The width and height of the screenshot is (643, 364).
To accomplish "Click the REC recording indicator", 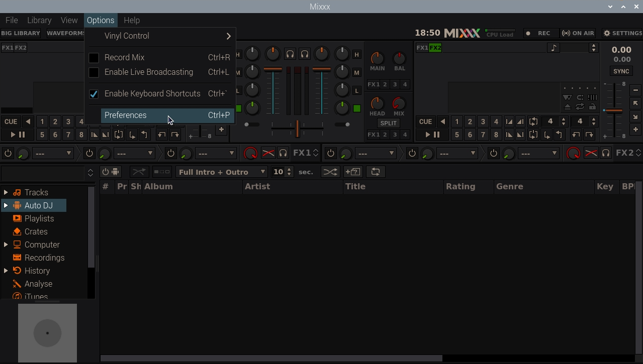I will pos(540,33).
